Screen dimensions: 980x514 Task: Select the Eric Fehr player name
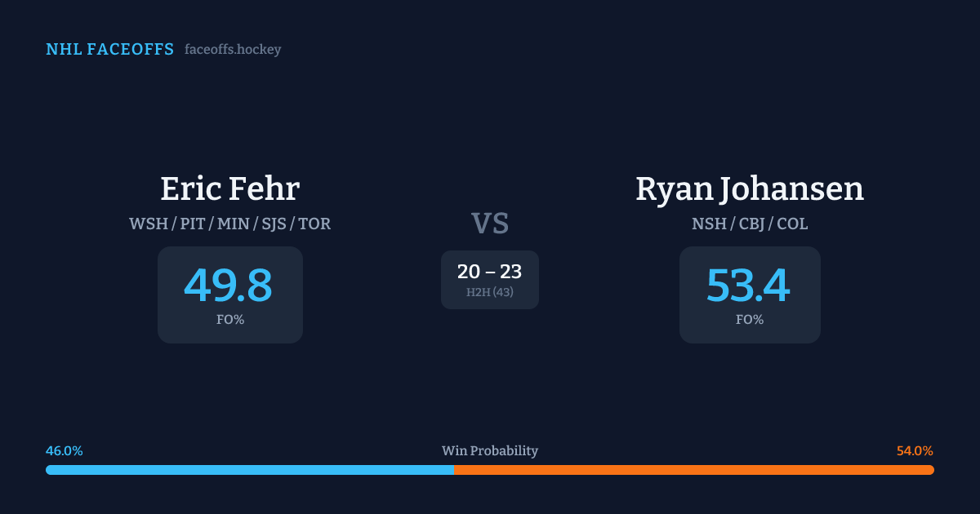pos(229,188)
